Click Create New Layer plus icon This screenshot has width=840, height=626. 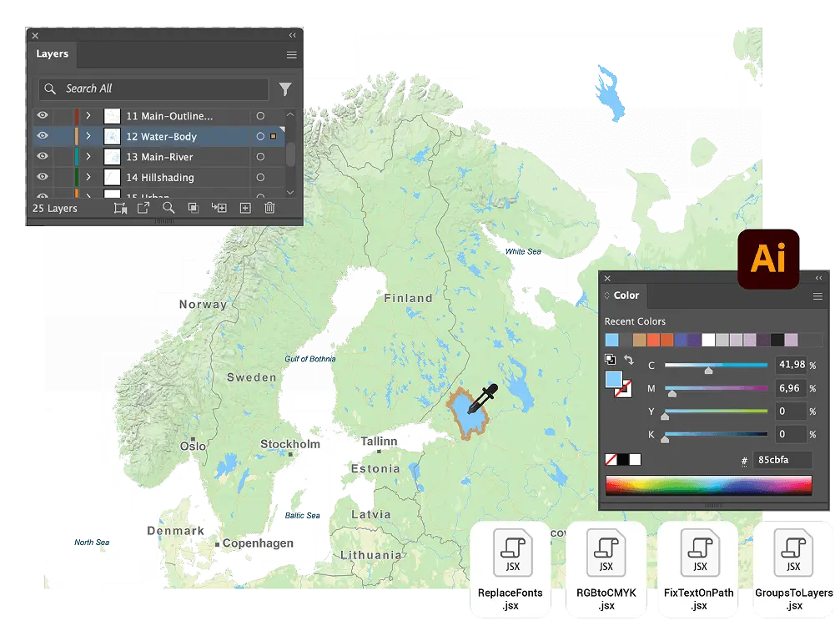(245, 208)
